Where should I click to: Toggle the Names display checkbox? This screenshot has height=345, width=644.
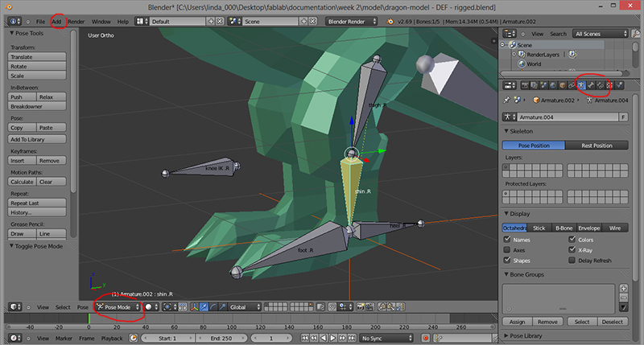[x=507, y=239]
